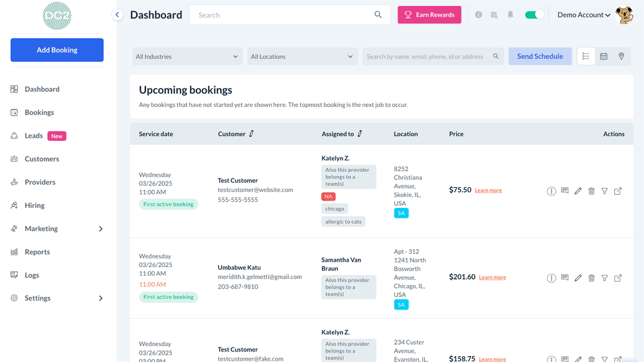Screen dimensions: 644x362
Task: Click the allergic to cats tag
Action: [343, 221]
